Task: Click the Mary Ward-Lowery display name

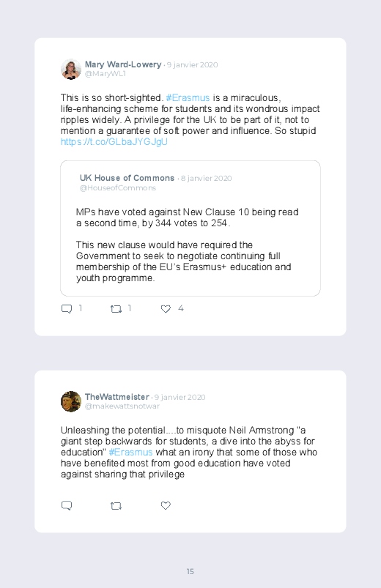Action: [123, 64]
